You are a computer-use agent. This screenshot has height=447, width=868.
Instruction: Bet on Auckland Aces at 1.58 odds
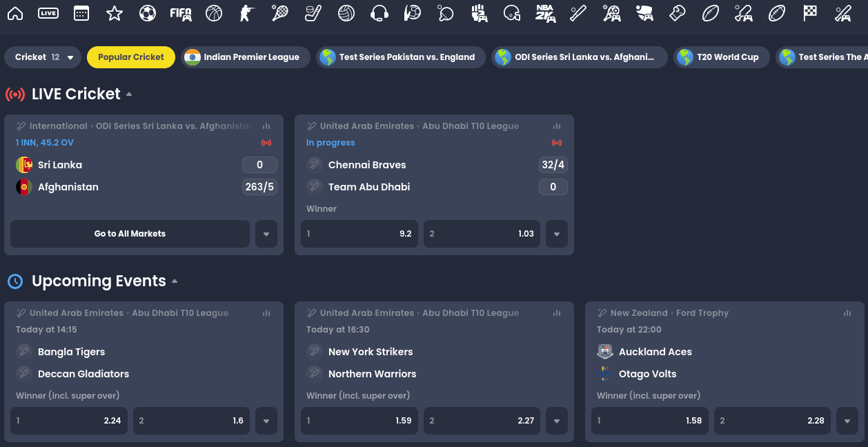pos(649,421)
